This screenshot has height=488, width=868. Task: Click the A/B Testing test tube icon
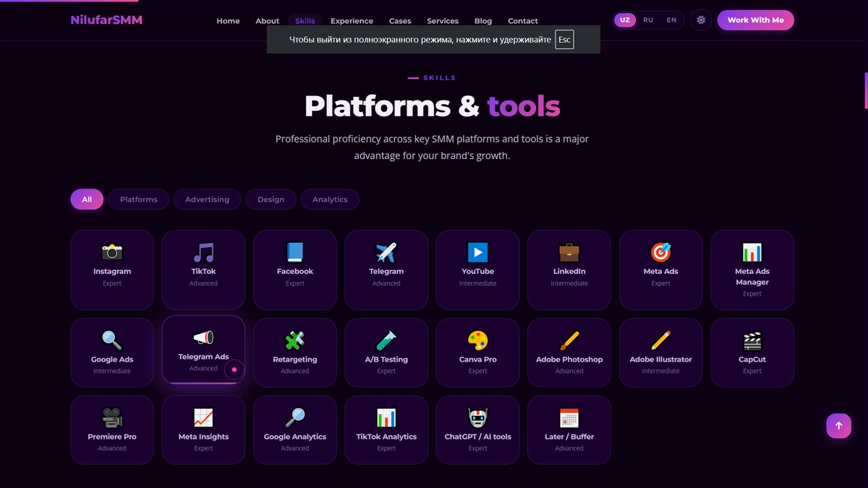click(386, 341)
